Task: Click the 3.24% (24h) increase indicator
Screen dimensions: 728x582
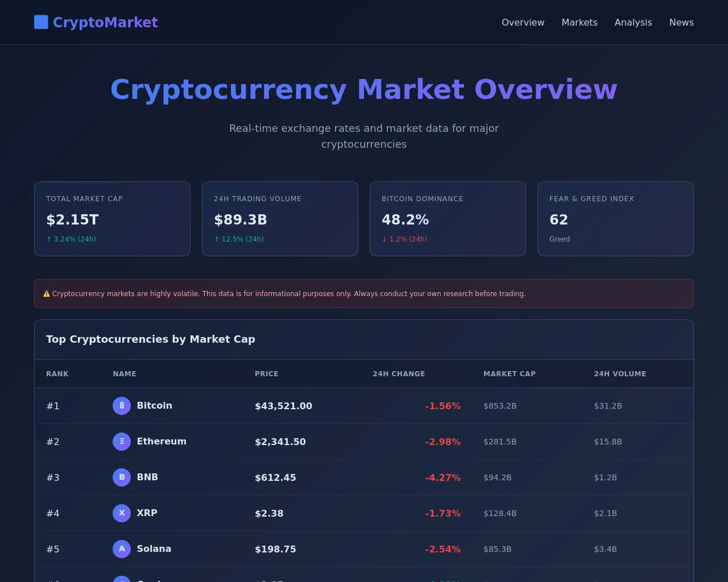Action: (71, 239)
